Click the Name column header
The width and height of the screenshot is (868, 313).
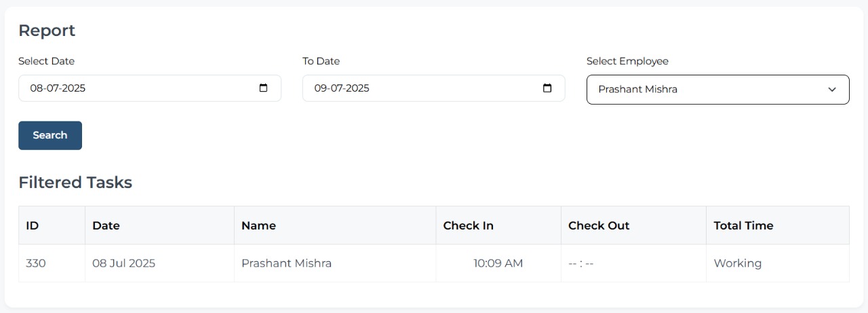point(258,225)
